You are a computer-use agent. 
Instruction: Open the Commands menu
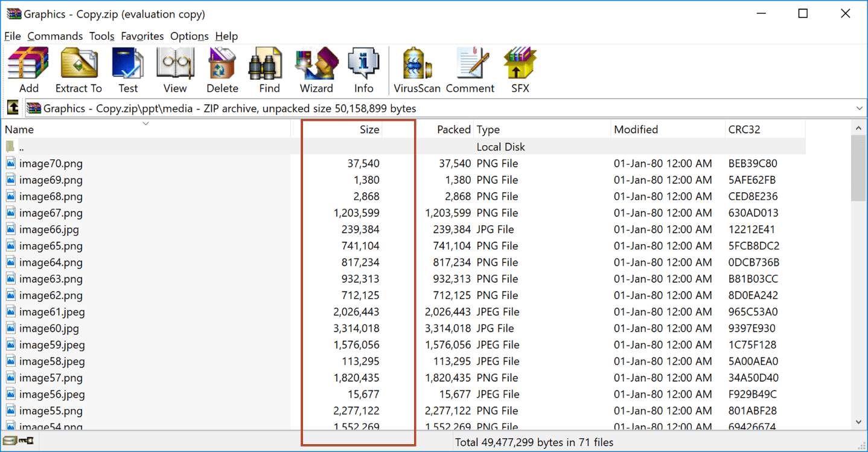[55, 36]
